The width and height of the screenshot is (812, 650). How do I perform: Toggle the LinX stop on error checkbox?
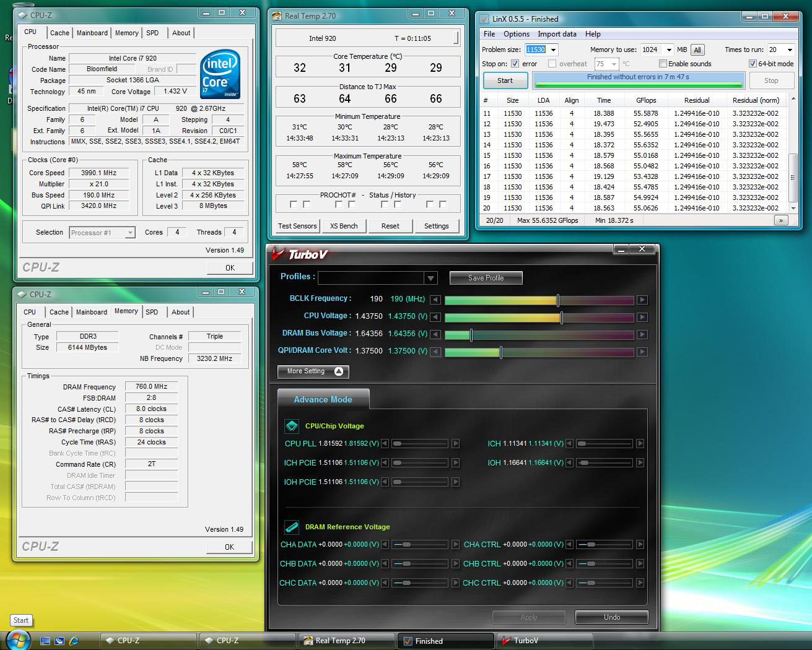coord(515,64)
